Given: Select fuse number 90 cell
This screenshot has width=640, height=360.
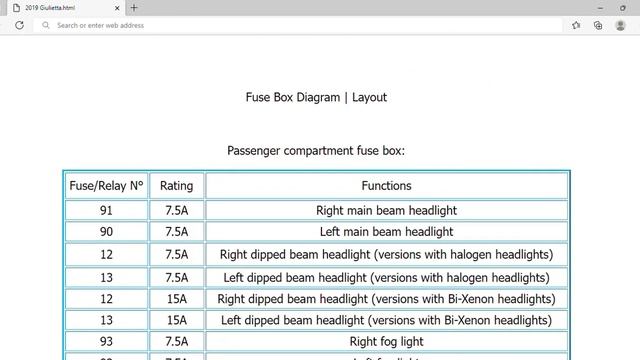Looking at the screenshot, I should (x=107, y=231).
